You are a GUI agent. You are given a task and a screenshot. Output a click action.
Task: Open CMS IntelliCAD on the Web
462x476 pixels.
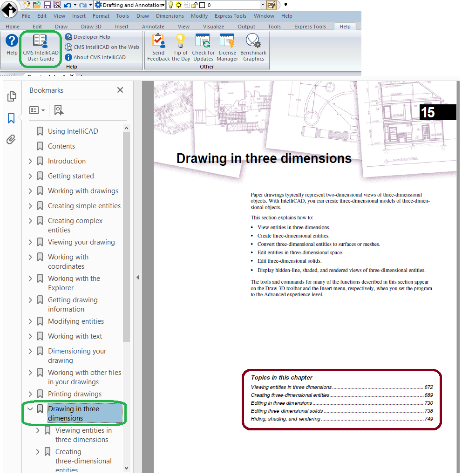pyautogui.click(x=102, y=47)
